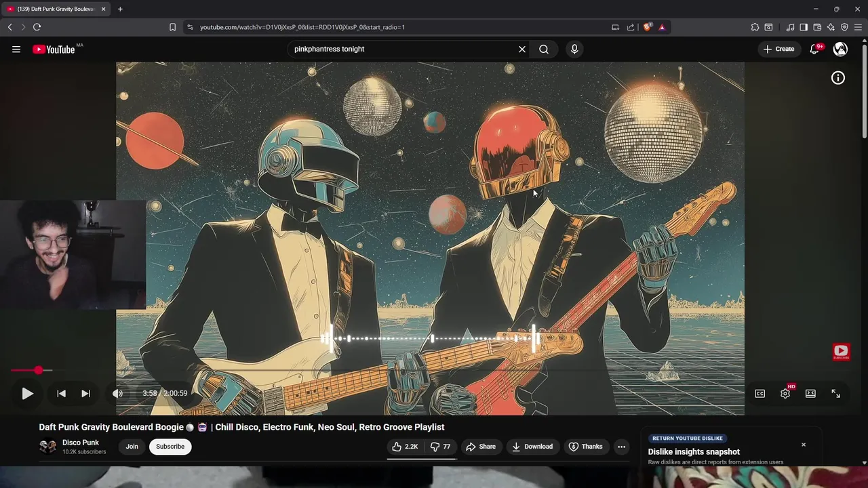
Task: Subscribe to Disco Punk
Action: [x=170, y=447]
